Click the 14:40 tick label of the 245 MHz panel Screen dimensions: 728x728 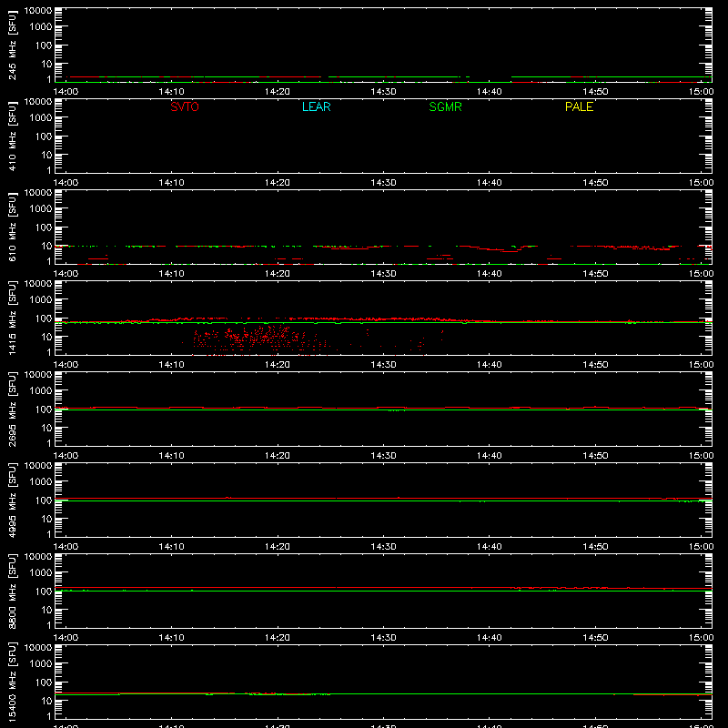click(489, 92)
